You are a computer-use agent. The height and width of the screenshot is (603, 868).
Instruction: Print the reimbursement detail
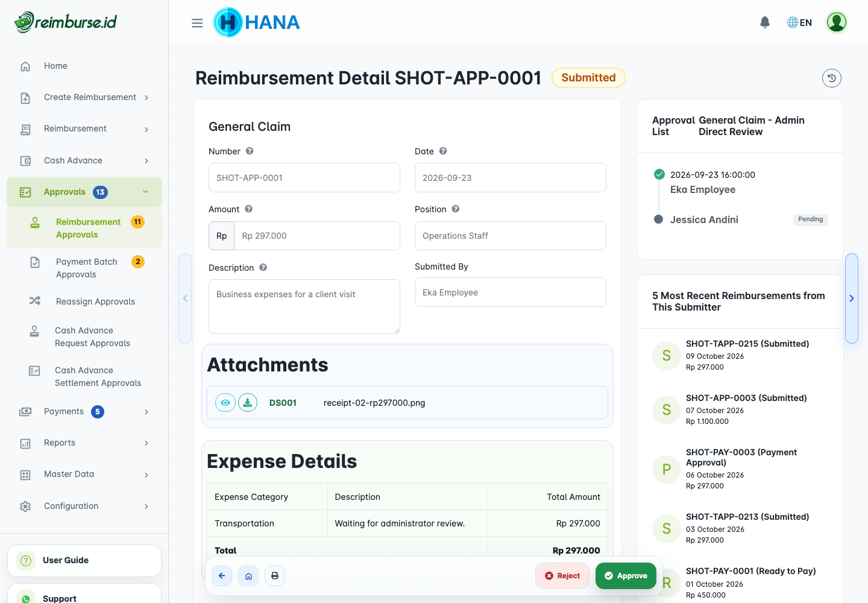(x=275, y=575)
